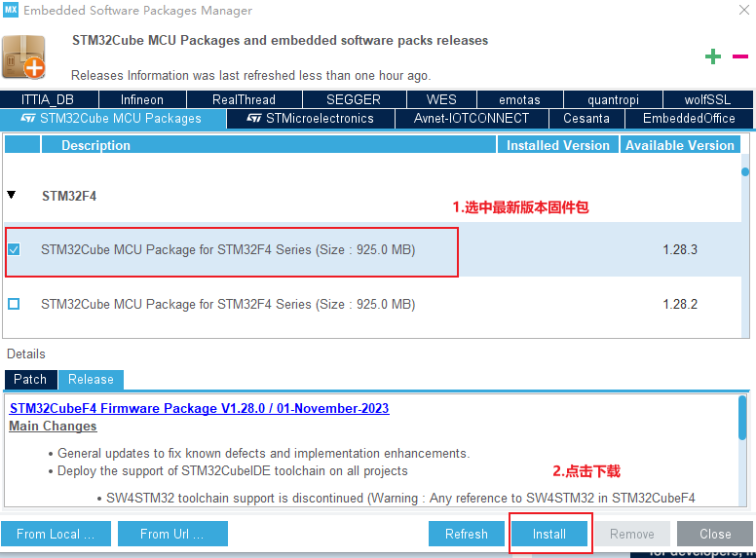
Task: Click the release notes scrollbar thumb
Action: pos(742,419)
